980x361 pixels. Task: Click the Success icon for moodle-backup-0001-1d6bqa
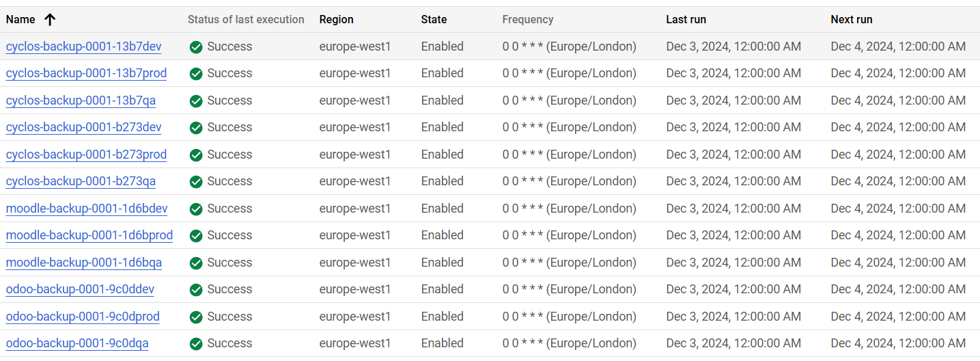(x=196, y=263)
